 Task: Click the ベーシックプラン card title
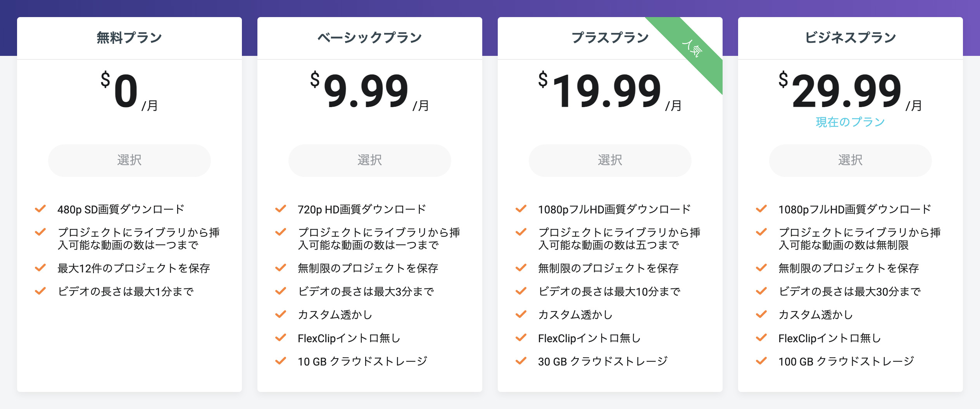coord(369,38)
